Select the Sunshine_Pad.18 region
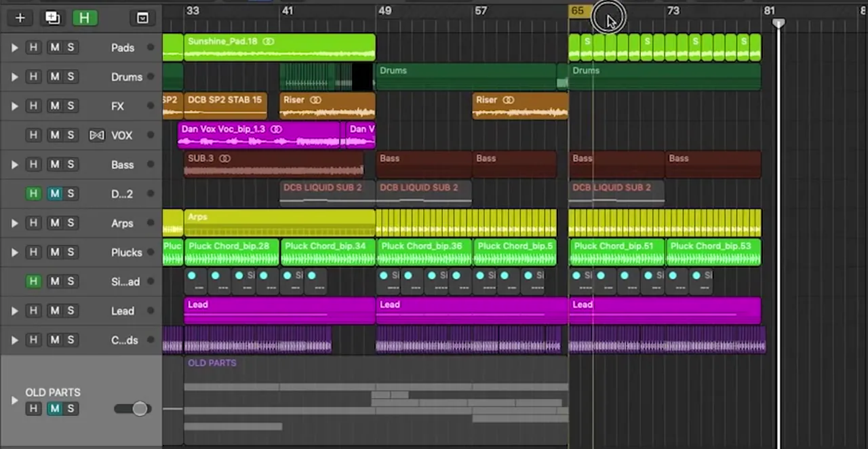The width and height of the screenshot is (868, 449). pyautogui.click(x=279, y=47)
